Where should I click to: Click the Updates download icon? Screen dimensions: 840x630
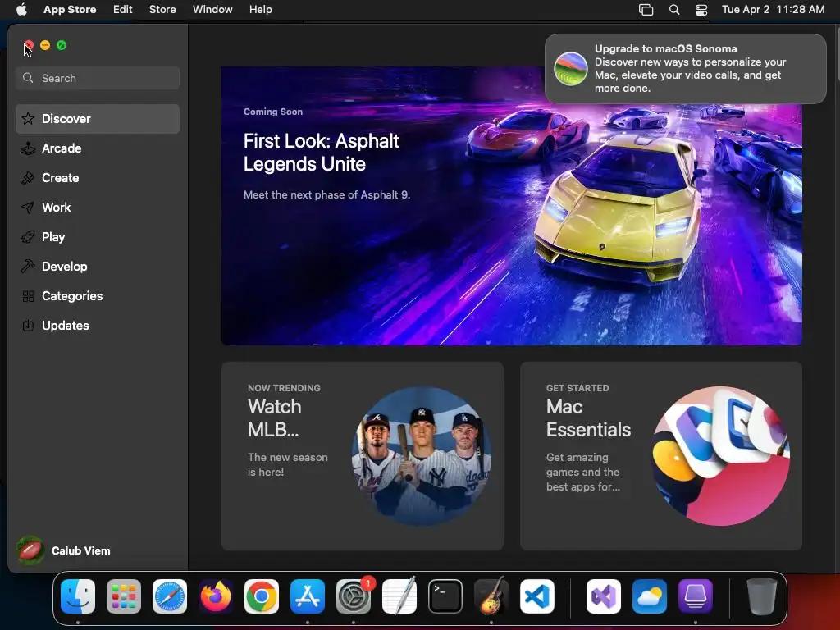click(x=28, y=325)
